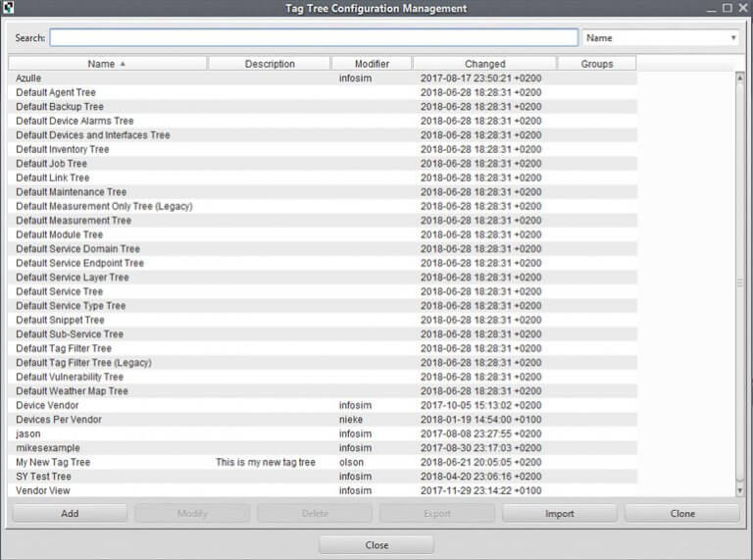The width and height of the screenshot is (753, 560).
Task: Sort by the Modifier column header
Action: [371, 64]
